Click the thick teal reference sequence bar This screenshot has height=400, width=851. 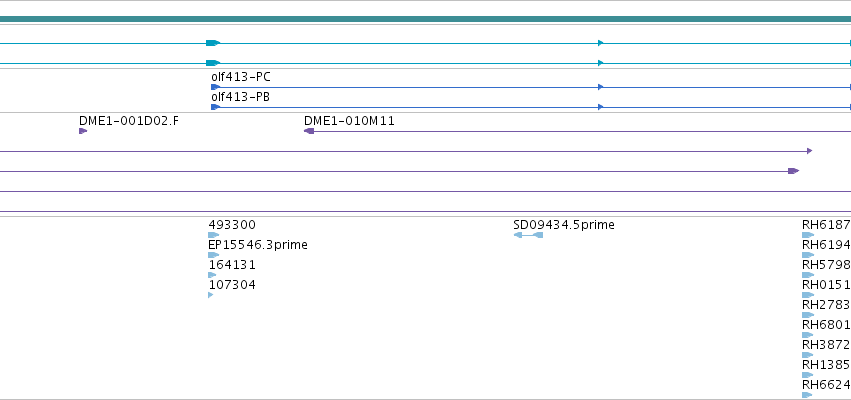[426, 19]
